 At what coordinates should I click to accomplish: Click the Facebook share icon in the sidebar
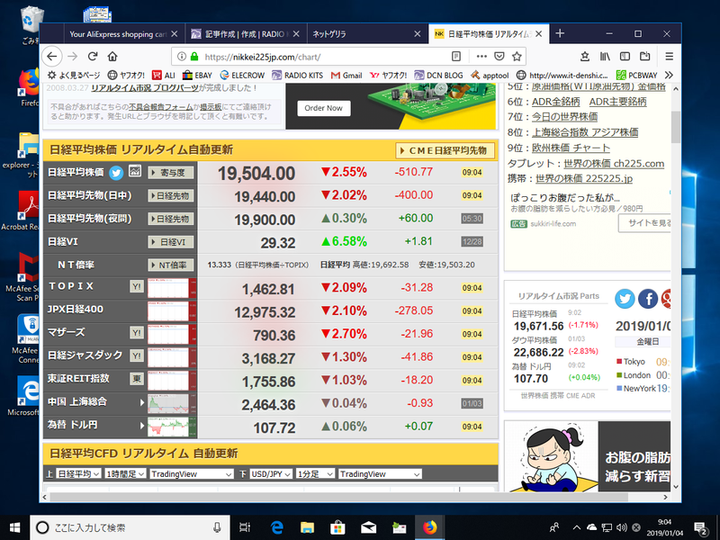[x=648, y=298]
